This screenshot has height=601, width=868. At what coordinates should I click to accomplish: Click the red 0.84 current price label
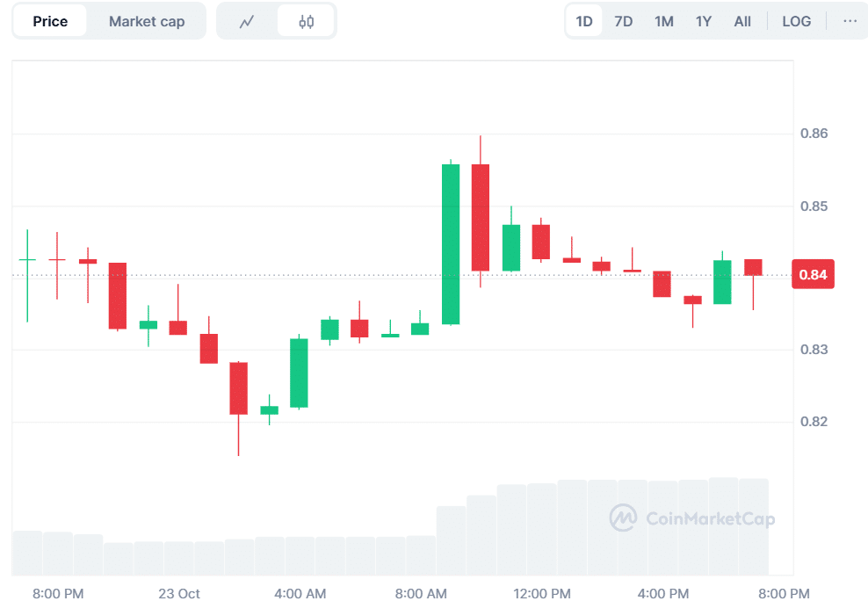[x=812, y=275]
